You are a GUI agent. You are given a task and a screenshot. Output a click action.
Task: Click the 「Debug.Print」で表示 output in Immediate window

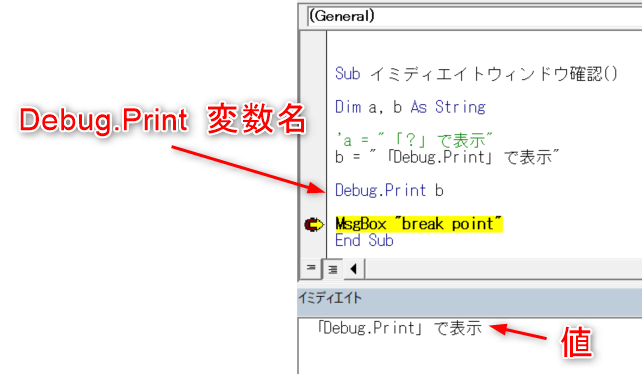[x=400, y=328]
